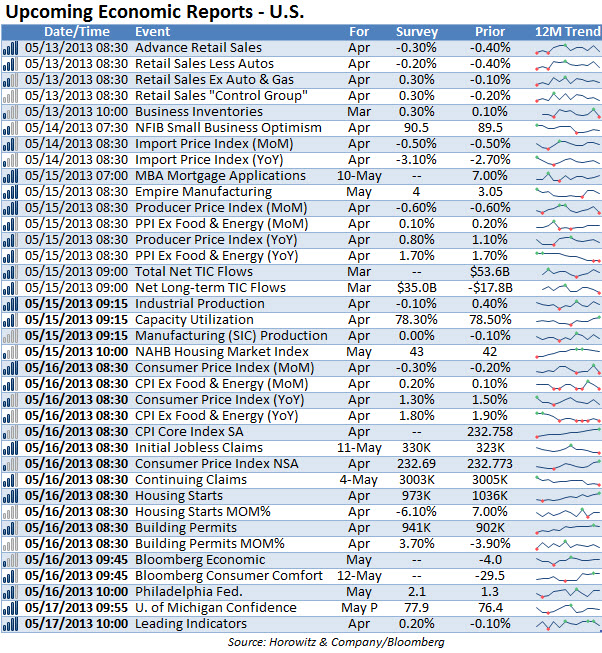Click the Building Permits survey value 941K
The height and width of the screenshot is (653, 602).
pos(416,528)
